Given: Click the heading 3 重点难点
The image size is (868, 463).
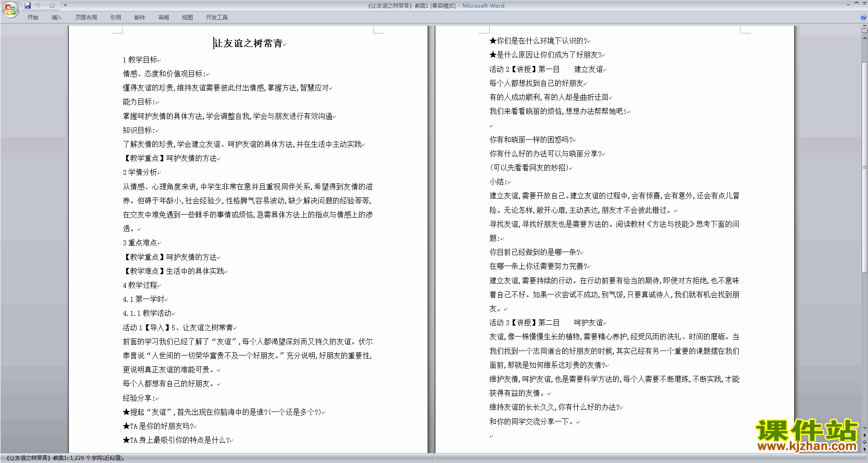Looking at the screenshot, I should point(140,243).
